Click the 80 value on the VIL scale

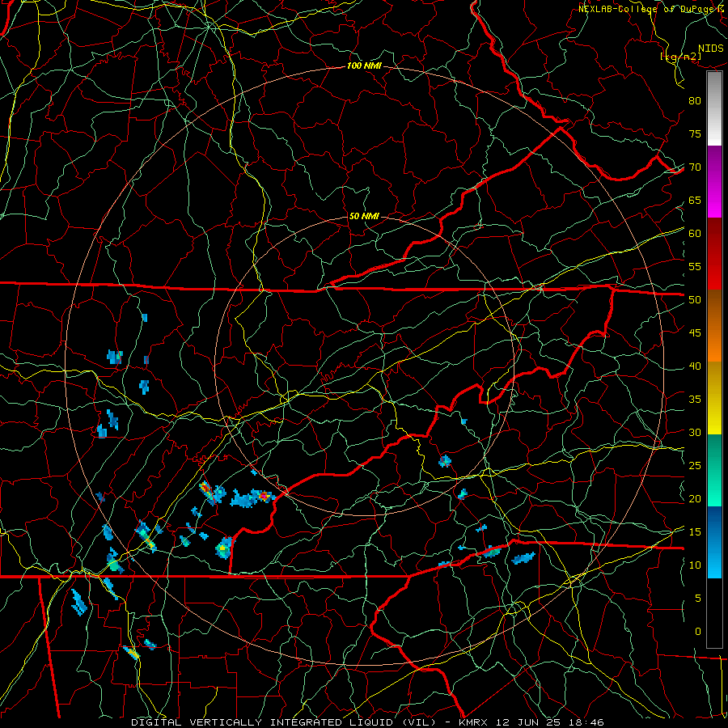[695, 101]
